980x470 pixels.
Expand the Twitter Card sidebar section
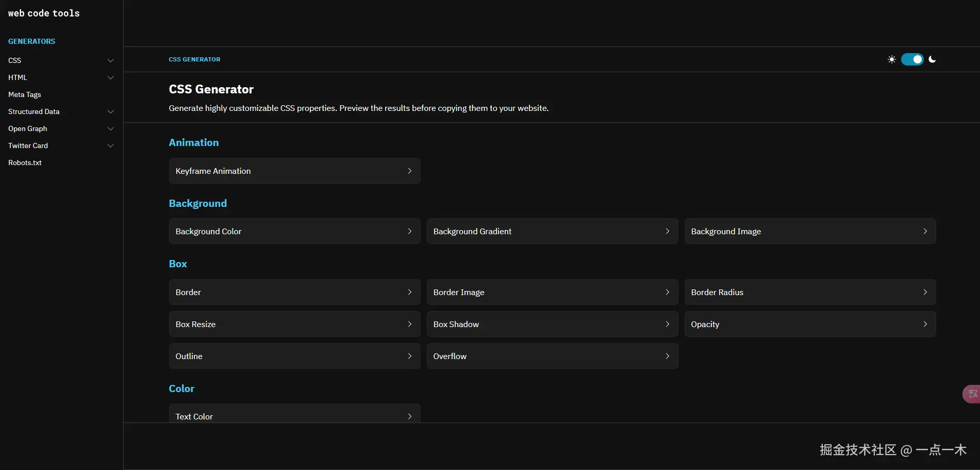click(110, 145)
